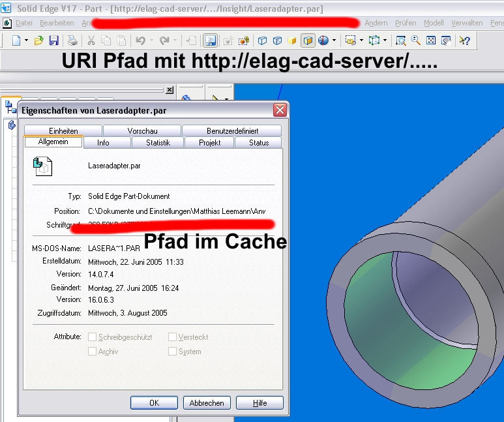Switch to the Status tab

pyautogui.click(x=259, y=142)
